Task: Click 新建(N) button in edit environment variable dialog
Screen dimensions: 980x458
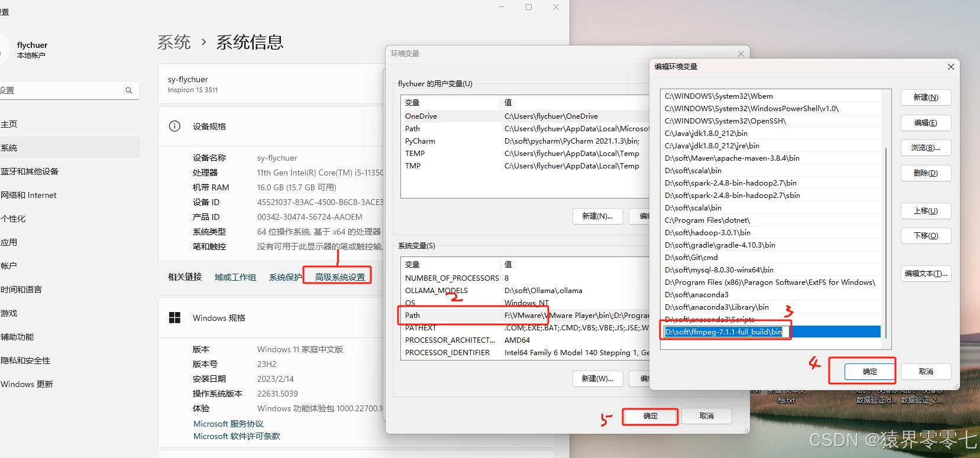Action: pos(926,98)
